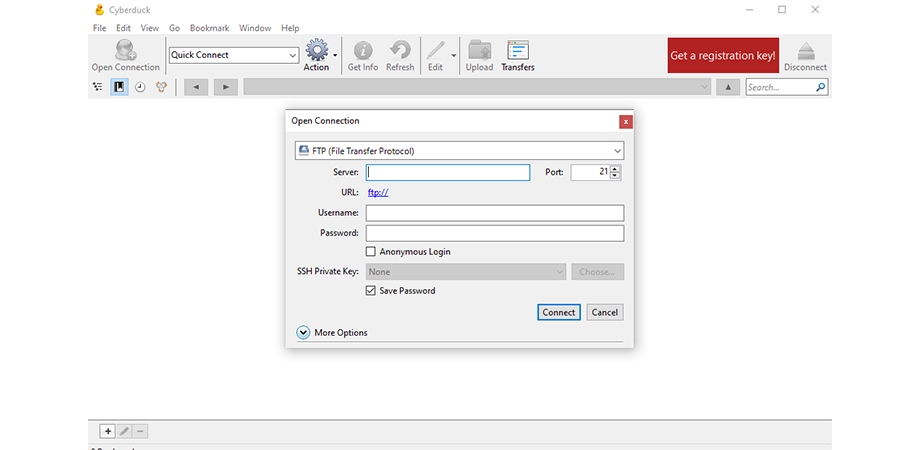Enable the Anonymous Login checkbox
This screenshot has height=450, width=920.
point(370,252)
